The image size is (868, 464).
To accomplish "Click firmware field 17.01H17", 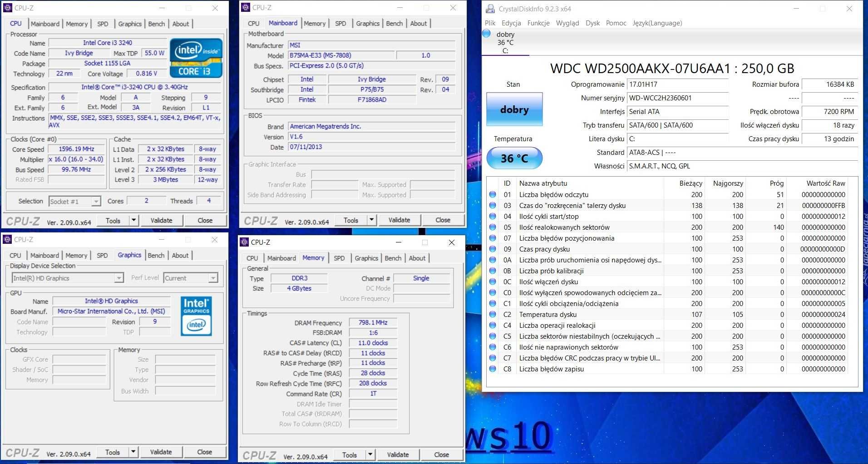I will [678, 84].
